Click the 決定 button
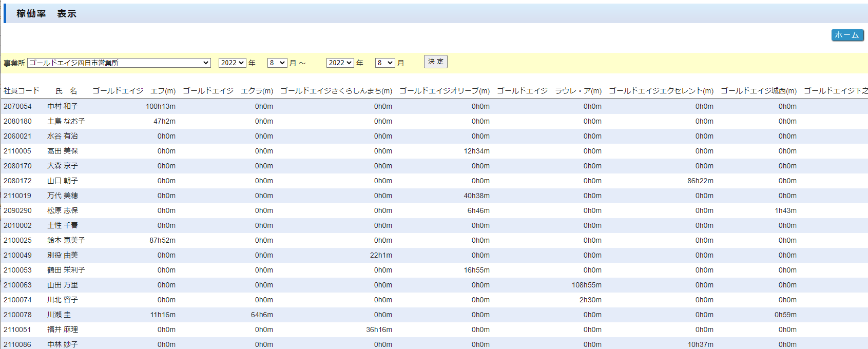Image resolution: width=868 pixels, height=349 pixels. pyautogui.click(x=435, y=62)
